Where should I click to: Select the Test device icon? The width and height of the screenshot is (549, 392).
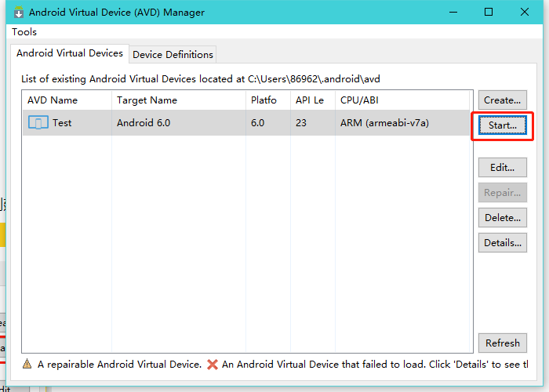pos(38,122)
